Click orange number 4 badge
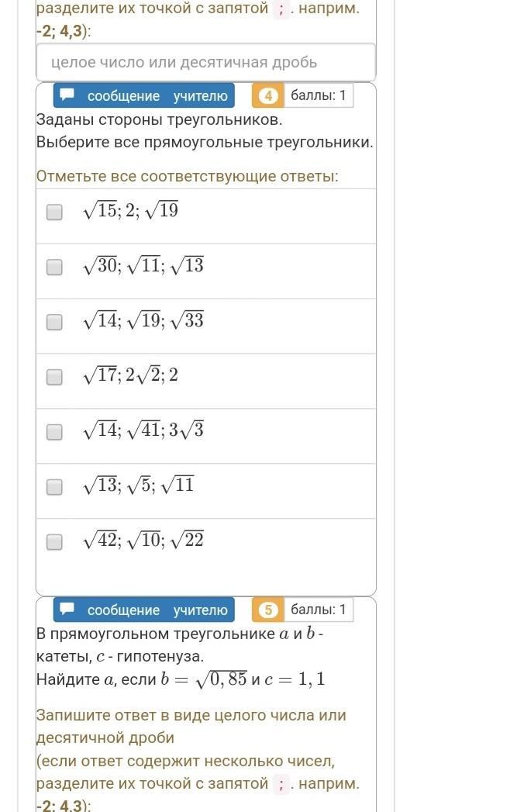 267,96
